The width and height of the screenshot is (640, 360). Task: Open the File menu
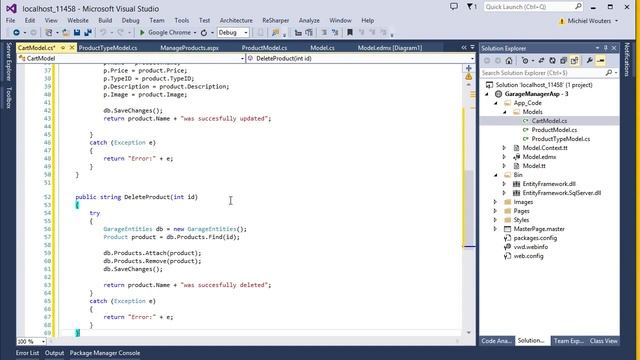point(11,20)
